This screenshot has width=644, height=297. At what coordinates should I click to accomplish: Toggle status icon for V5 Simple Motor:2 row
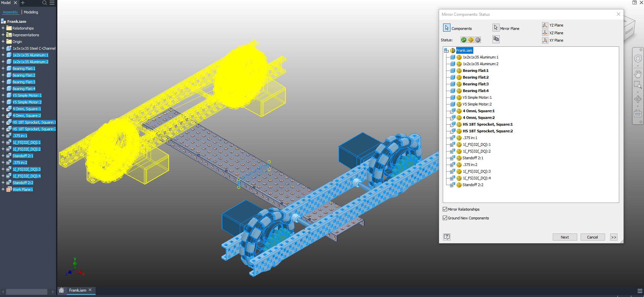[459, 104]
